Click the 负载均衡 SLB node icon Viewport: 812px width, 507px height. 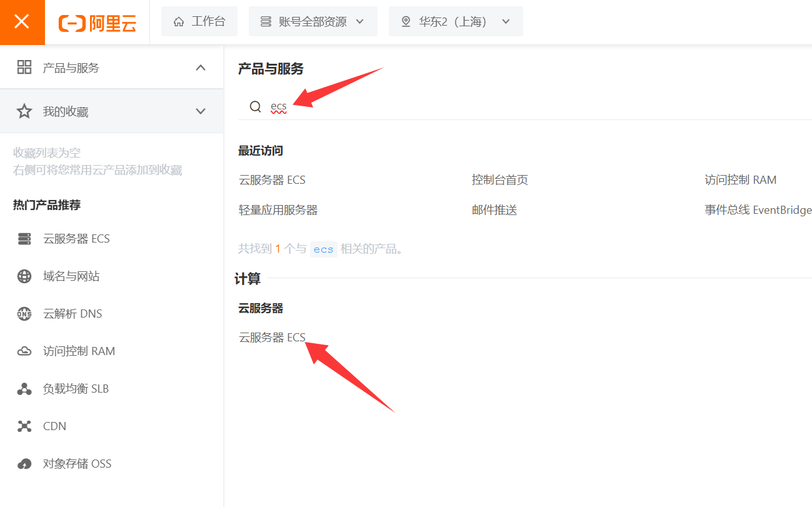tap(24, 389)
